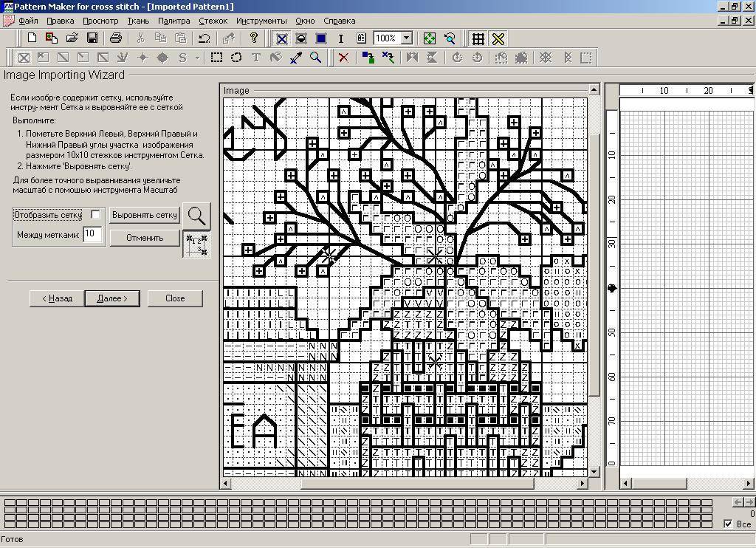Click the 'Выровнять сетку' button
The width and height of the screenshot is (756, 548).
tap(145, 215)
